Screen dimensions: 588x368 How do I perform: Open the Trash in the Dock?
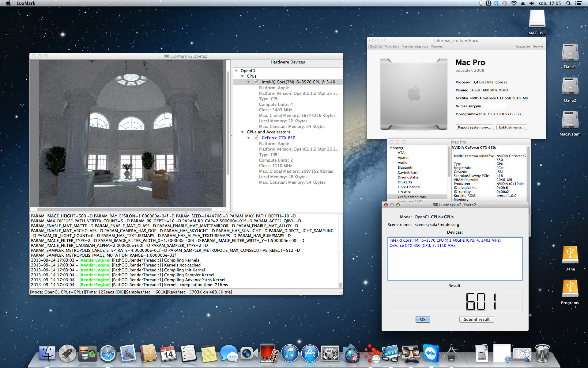[x=542, y=354]
